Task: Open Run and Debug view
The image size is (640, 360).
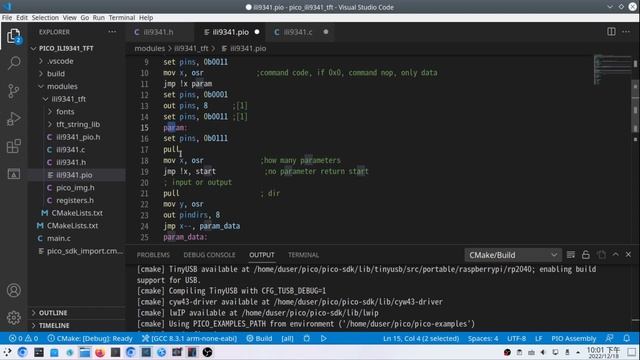Action: pyautogui.click(x=13, y=119)
